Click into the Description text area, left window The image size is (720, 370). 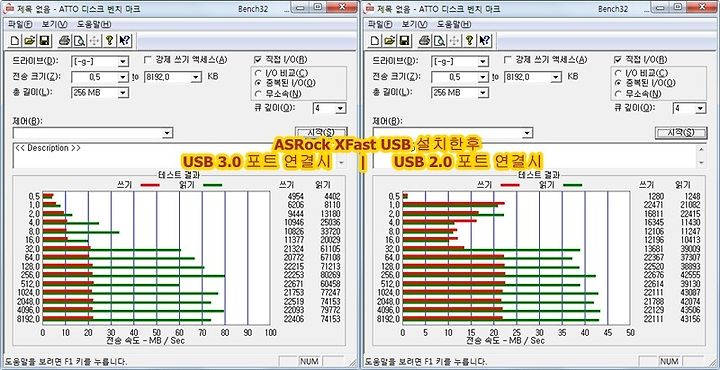[x=180, y=156]
